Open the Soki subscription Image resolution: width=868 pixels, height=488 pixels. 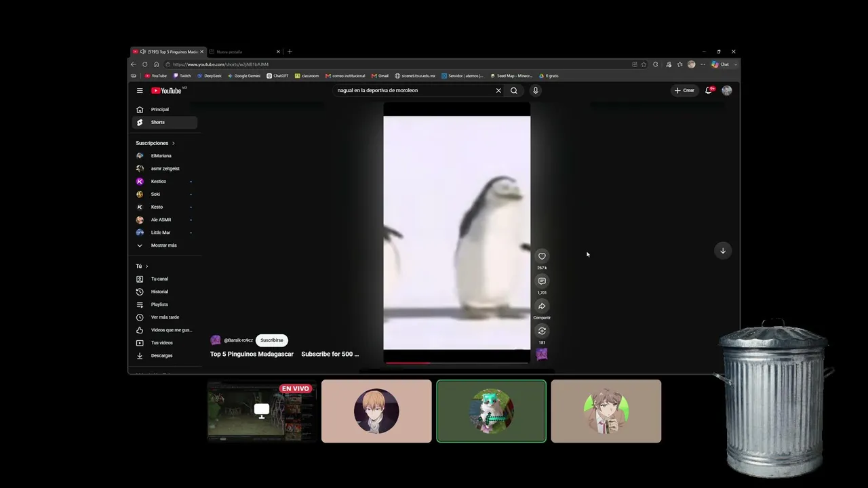(x=165, y=194)
